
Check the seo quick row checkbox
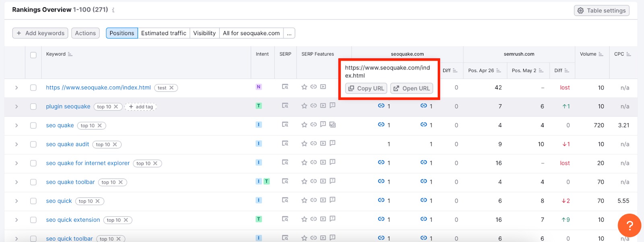click(x=33, y=201)
